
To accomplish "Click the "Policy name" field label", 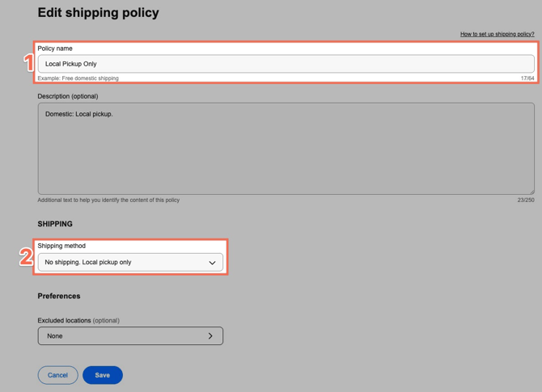I will point(55,48).
